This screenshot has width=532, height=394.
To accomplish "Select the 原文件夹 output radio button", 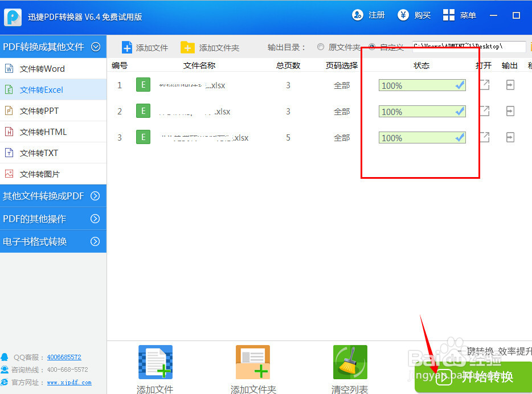I will click(x=321, y=47).
